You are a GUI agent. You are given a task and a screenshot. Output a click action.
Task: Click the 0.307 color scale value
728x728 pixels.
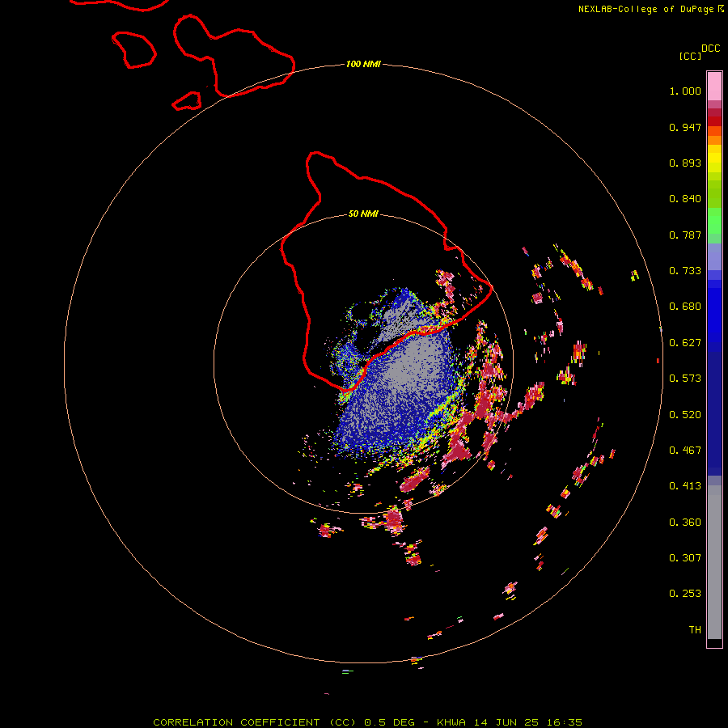coord(685,558)
